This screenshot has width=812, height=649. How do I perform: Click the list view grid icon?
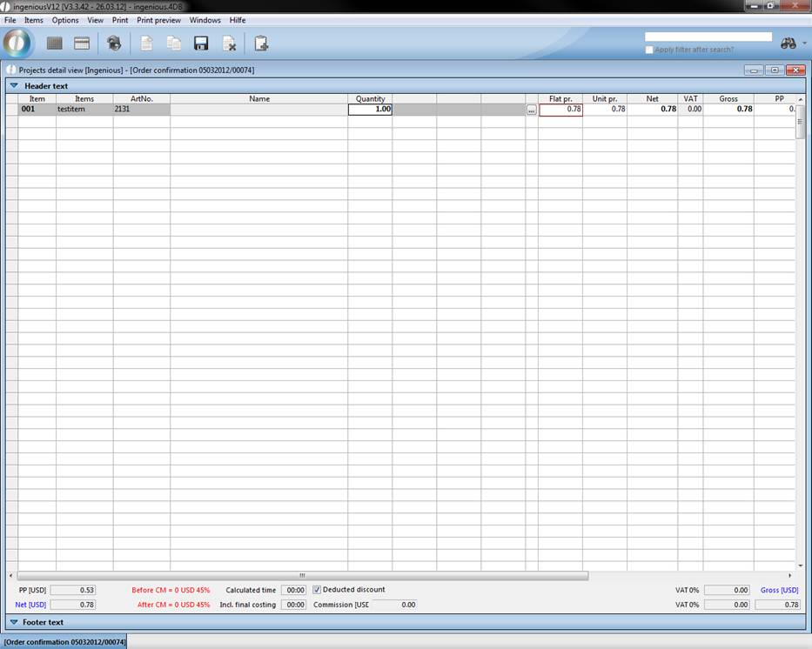click(x=55, y=43)
